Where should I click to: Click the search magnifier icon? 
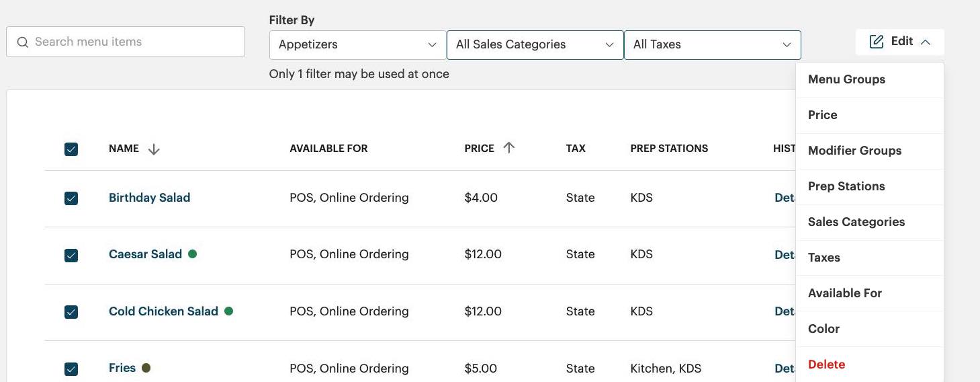point(23,42)
